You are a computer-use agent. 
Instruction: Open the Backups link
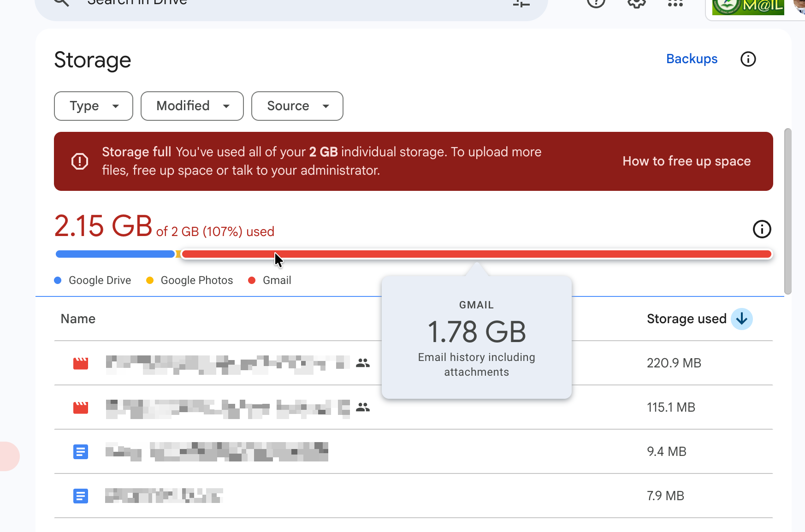[692, 59]
